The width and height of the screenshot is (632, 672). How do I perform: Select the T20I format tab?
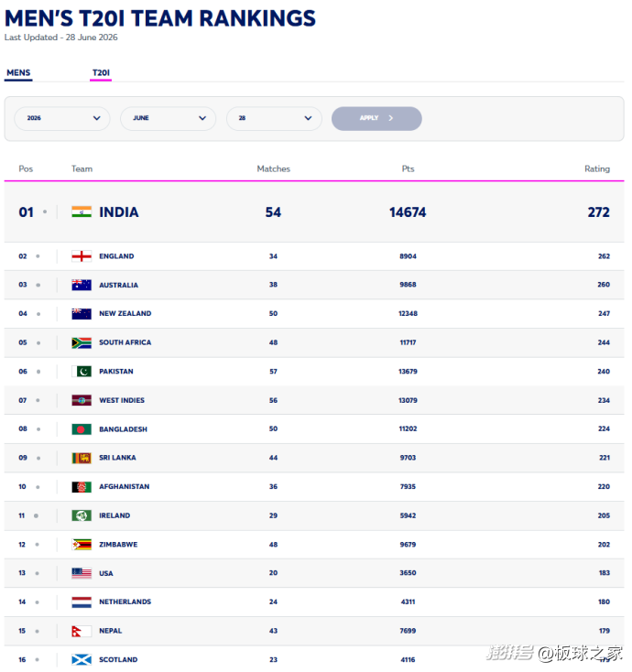[x=101, y=73]
